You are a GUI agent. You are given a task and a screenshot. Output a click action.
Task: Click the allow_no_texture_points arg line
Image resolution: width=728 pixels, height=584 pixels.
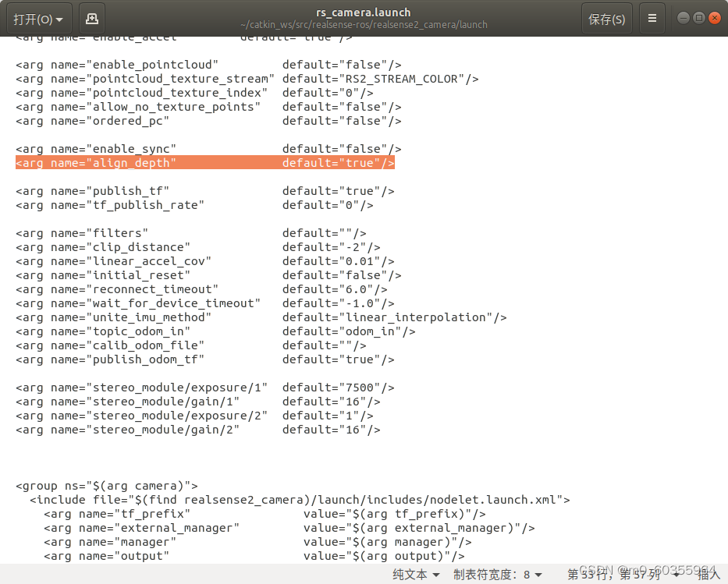click(208, 107)
